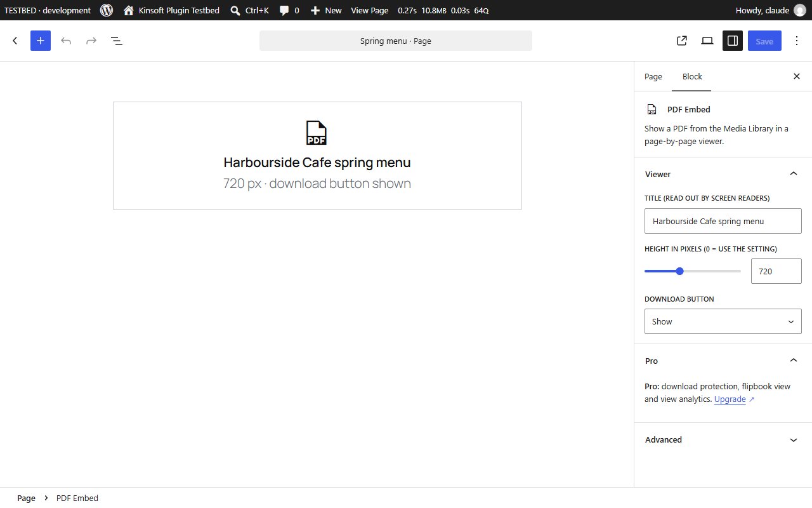This screenshot has width=812, height=508.
Task: Switch to the Page tab
Action: pos(653,76)
